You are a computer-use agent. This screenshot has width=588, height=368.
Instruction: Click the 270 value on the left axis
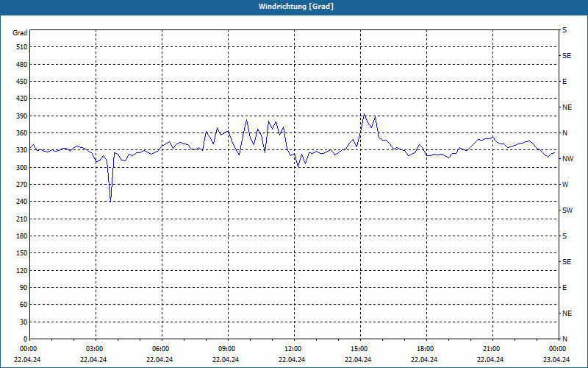[22, 185]
